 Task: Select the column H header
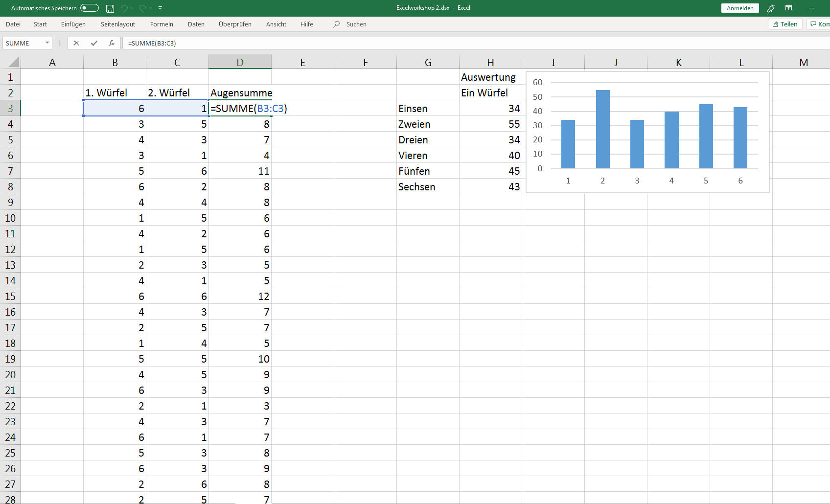pyautogui.click(x=491, y=62)
